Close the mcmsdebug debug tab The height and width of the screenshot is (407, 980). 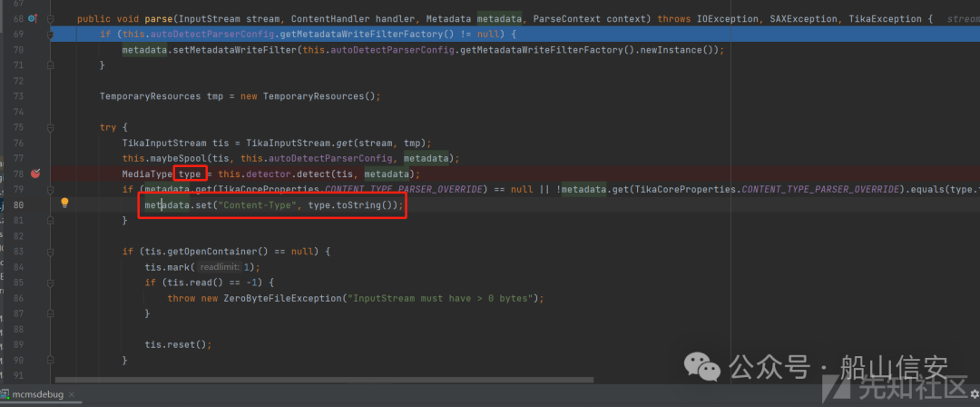pyautogui.click(x=72, y=395)
